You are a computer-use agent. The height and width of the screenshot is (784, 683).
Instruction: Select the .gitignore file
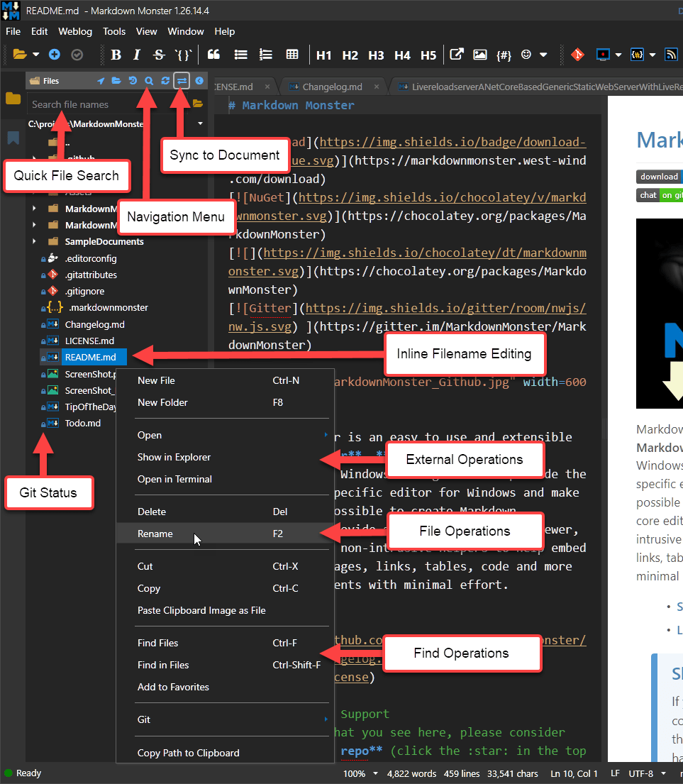point(84,291)
